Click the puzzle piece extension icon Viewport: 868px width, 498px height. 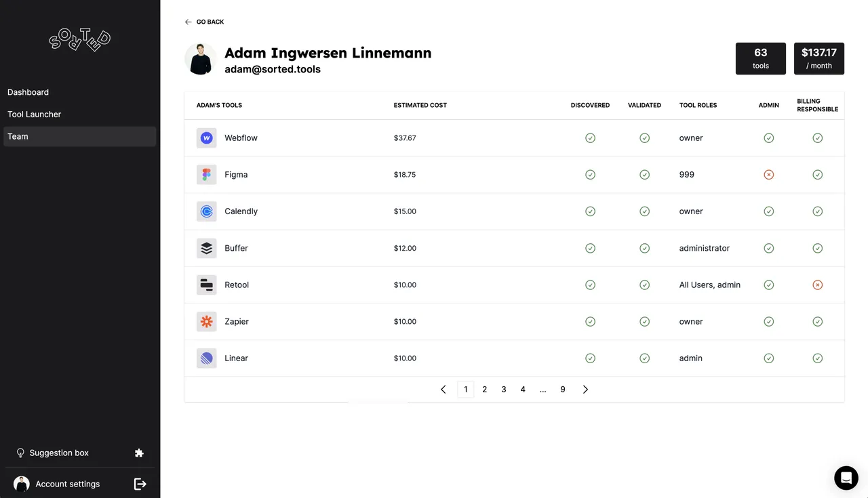click(139, 453)
